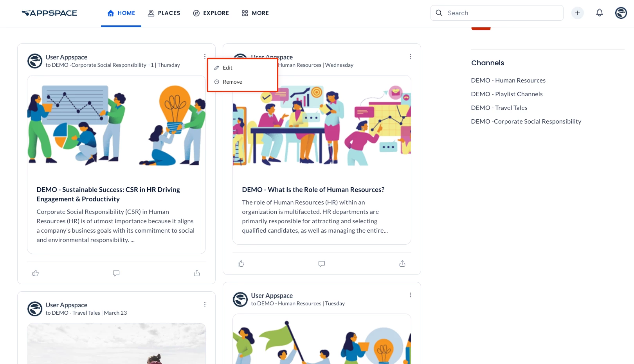Click the plus create button
634x364 pixels.
click(x=578, y=13)
